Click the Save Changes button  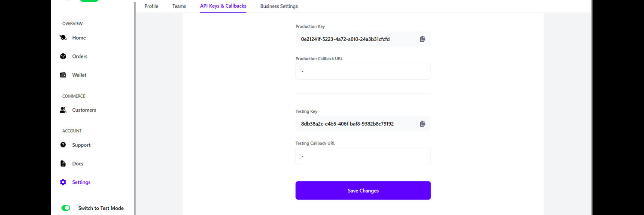coord(363,190)
